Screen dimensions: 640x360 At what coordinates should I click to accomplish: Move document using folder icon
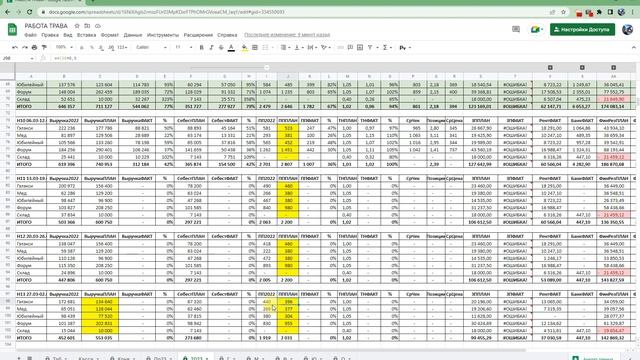click(87, 26)
